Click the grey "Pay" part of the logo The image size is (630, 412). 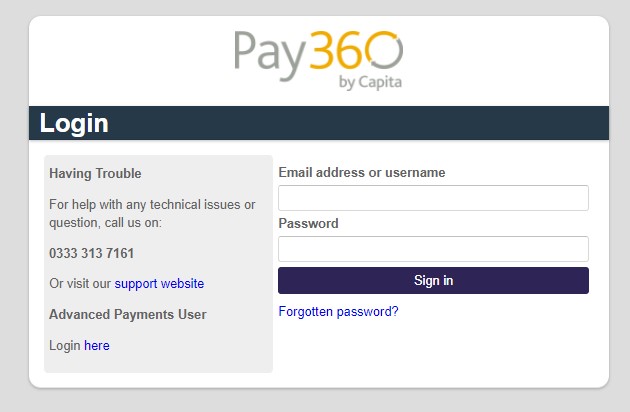[271, 56]
